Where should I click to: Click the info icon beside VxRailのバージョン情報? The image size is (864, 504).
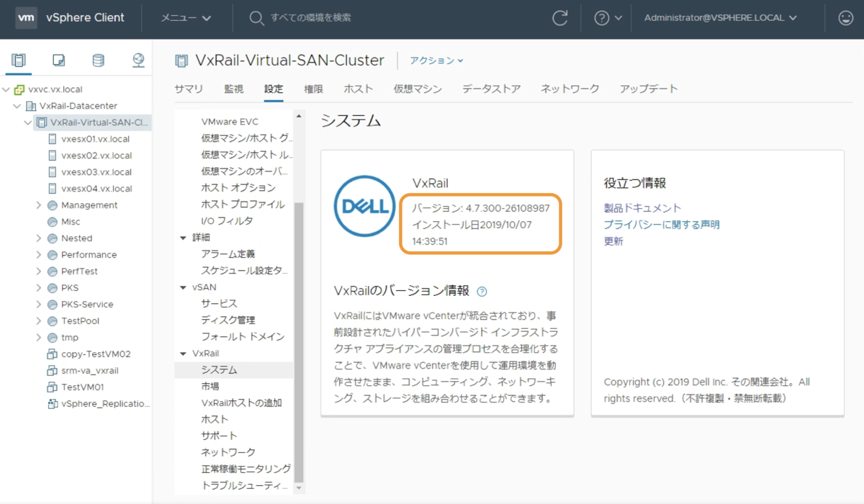[482, 292]
